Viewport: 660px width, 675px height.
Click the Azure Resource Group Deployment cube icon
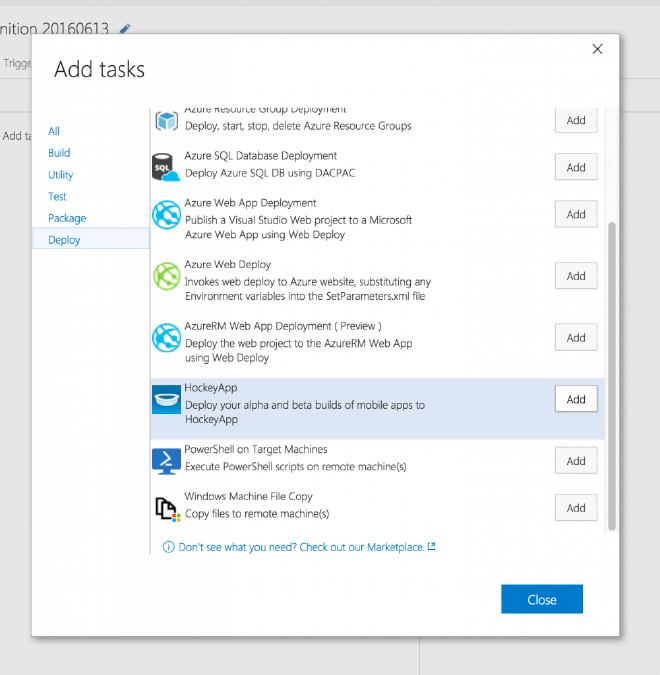coord(166,121)
